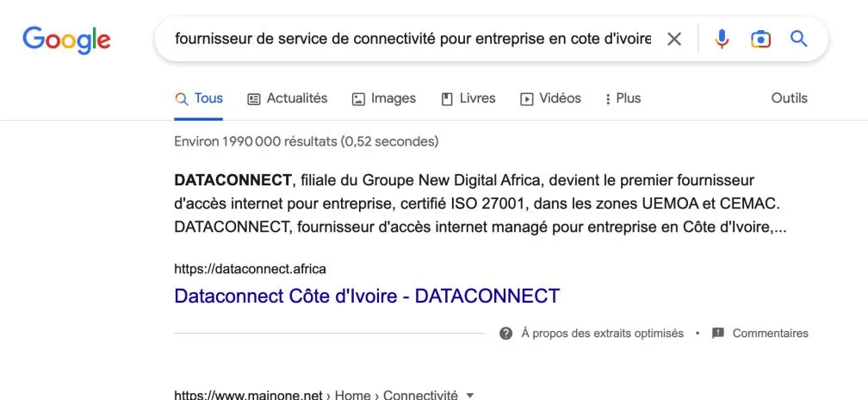
Task: Click the three-dot icon beside Plus
Action: 608,99
